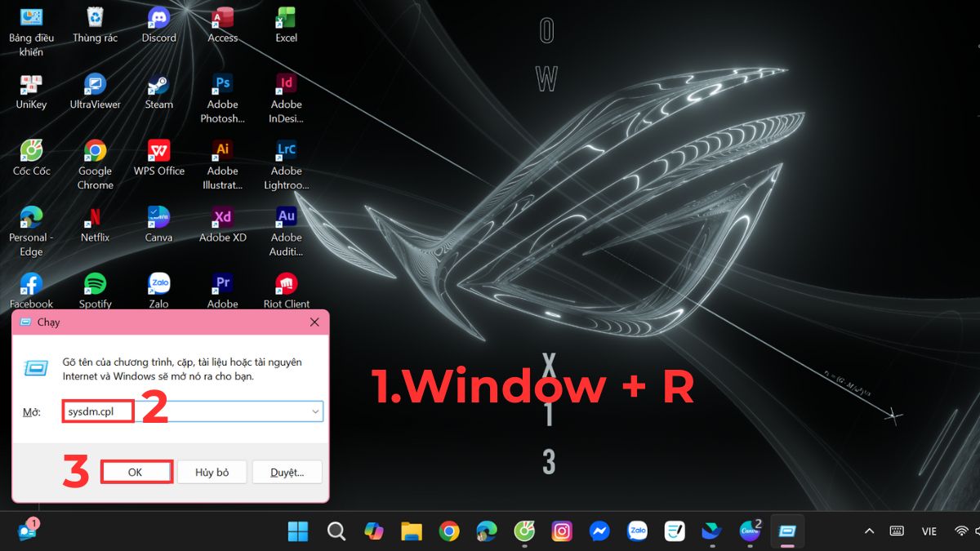Open Messenger from the taskbar
The width and height of the screenshot is (980, 551).
tap(599, 531)
